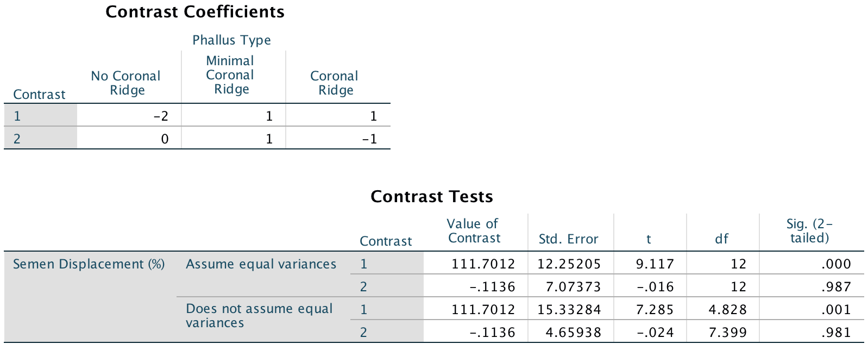Click the No Coronal Ridge column header
Image resolution: width=868 pixels, height=350 pixels.
point(126,83)
